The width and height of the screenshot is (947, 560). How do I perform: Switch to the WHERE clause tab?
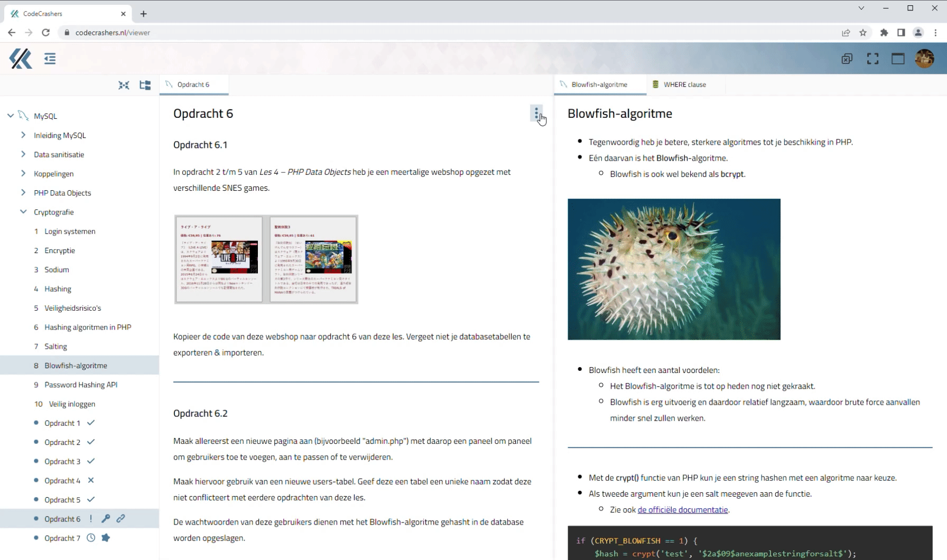[684, 85]
